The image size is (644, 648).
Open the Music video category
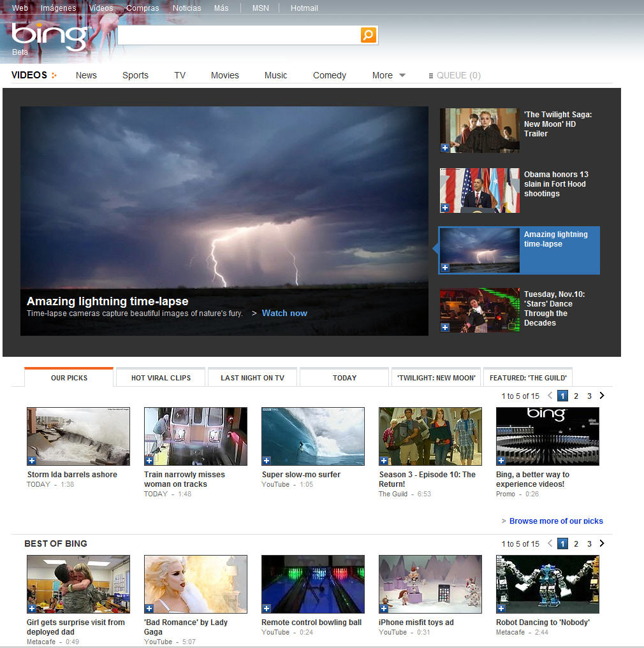(x=275, y=76)
